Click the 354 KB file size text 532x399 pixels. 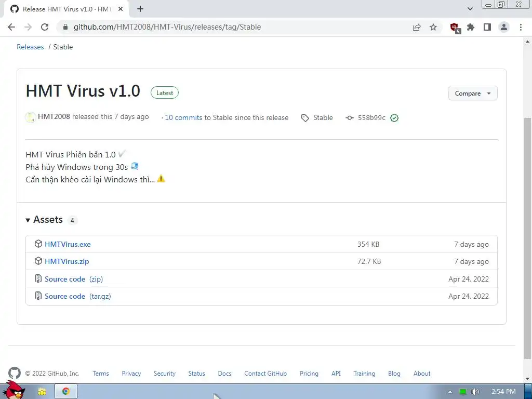click(368, 244)
